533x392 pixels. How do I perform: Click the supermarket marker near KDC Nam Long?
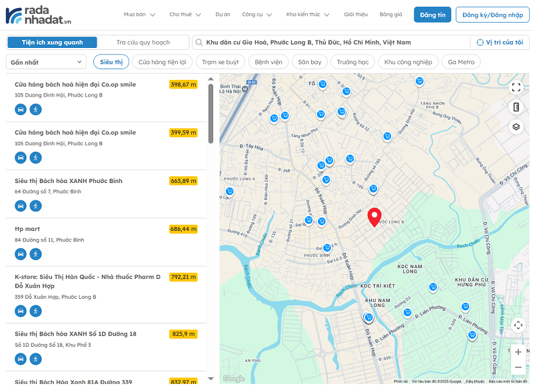432,287
